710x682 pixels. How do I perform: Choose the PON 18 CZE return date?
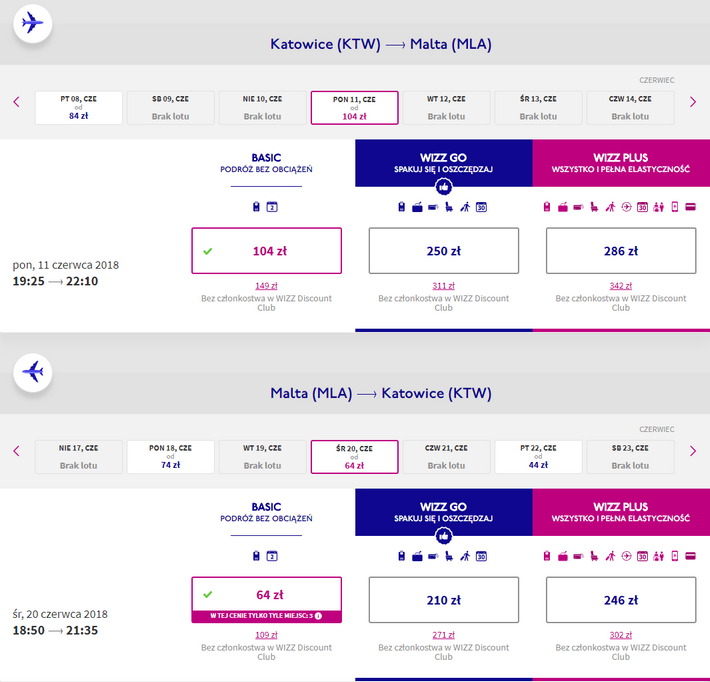click(171, 457)
